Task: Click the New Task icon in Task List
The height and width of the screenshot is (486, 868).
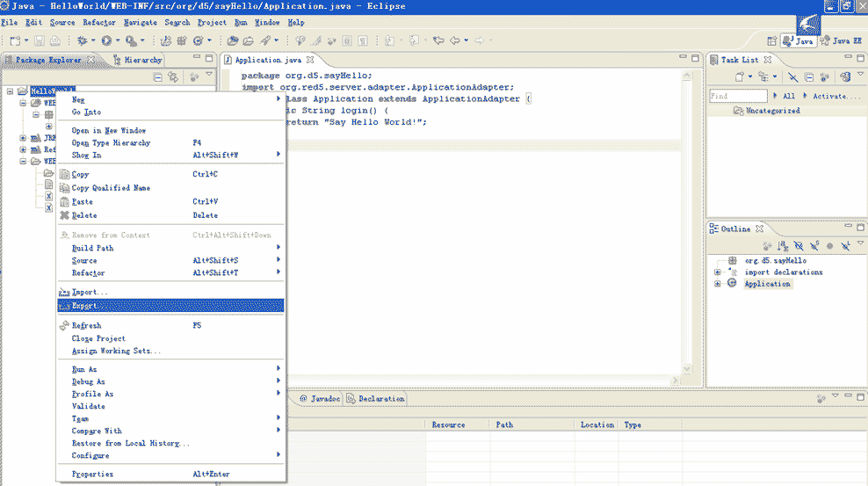Action: tap(739, 77)
